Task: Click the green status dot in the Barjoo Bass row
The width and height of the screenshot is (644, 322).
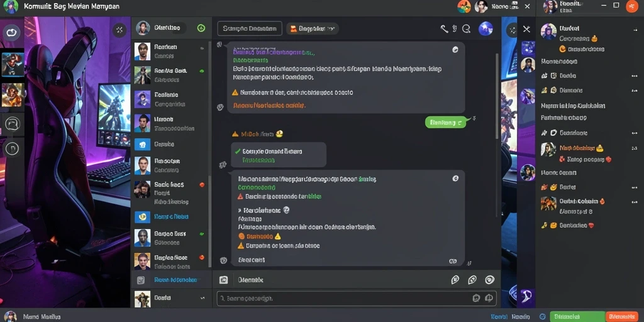Action: tap(202, 234)
